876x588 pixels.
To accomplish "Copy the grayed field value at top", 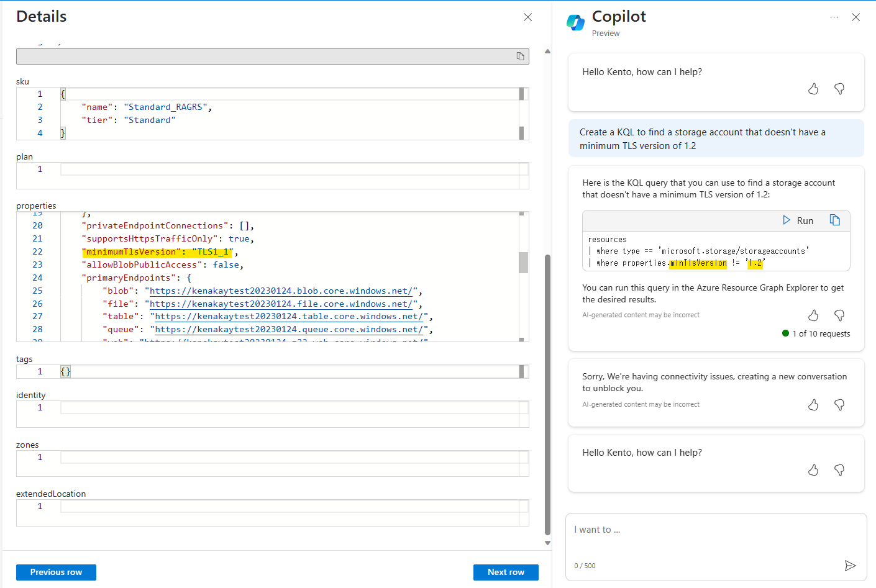I will click(521, 57).
